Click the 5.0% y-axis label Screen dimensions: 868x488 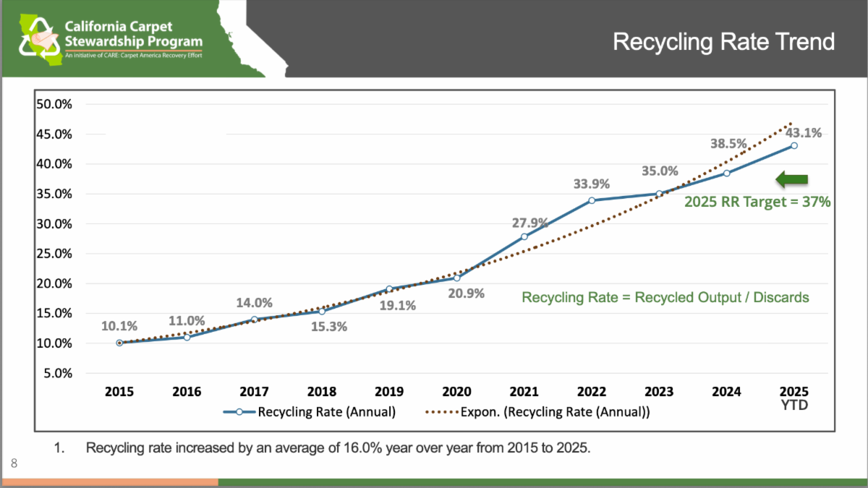point(58,373)
